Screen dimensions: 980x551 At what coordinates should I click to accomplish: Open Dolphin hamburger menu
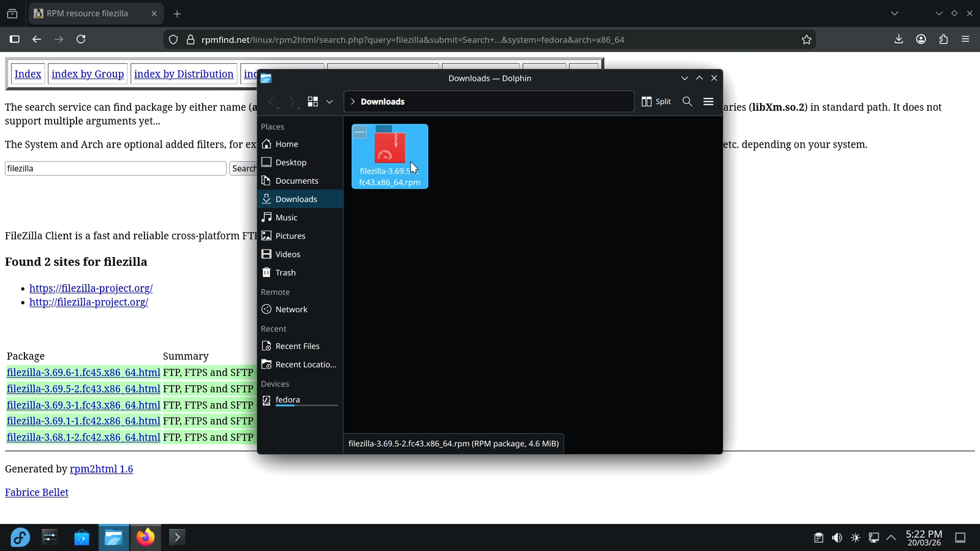[709, 102]
